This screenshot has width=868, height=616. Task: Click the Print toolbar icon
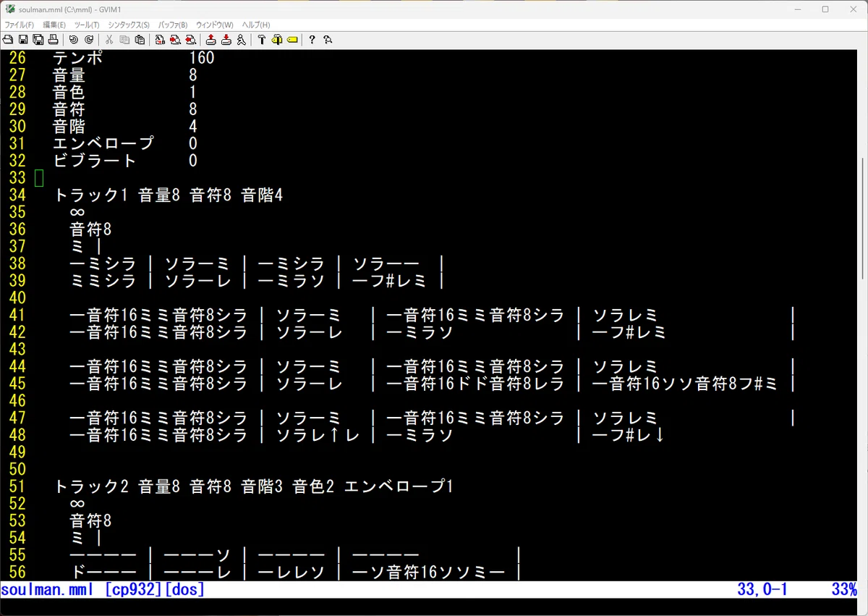pyautogui.click(x=54, y=39)
